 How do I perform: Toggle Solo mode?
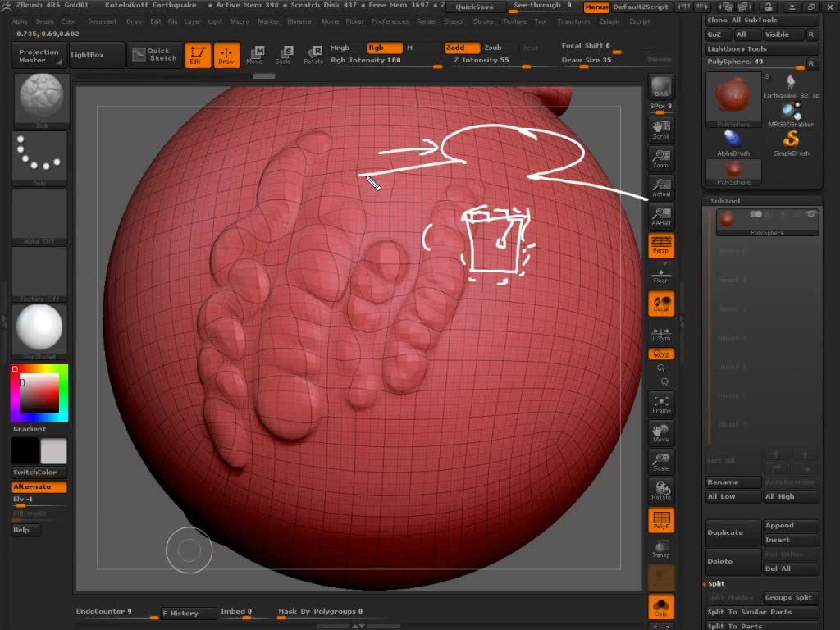(x=660, y=607)
